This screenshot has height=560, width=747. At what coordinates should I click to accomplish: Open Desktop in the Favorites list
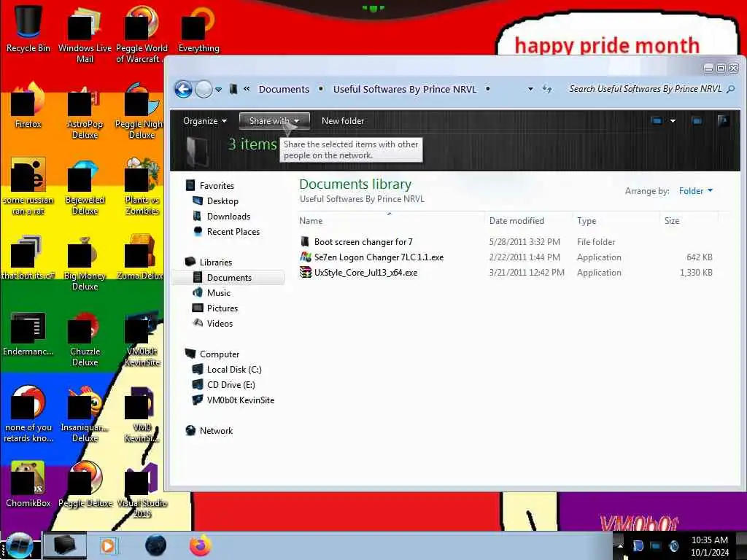222,201
